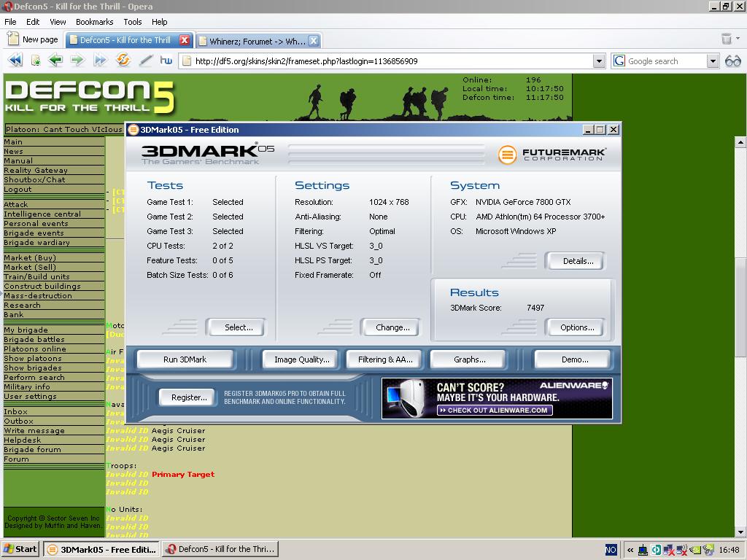Click the Futuremark Corporation logo
The image size is (747, 560).
coord(553,155)
